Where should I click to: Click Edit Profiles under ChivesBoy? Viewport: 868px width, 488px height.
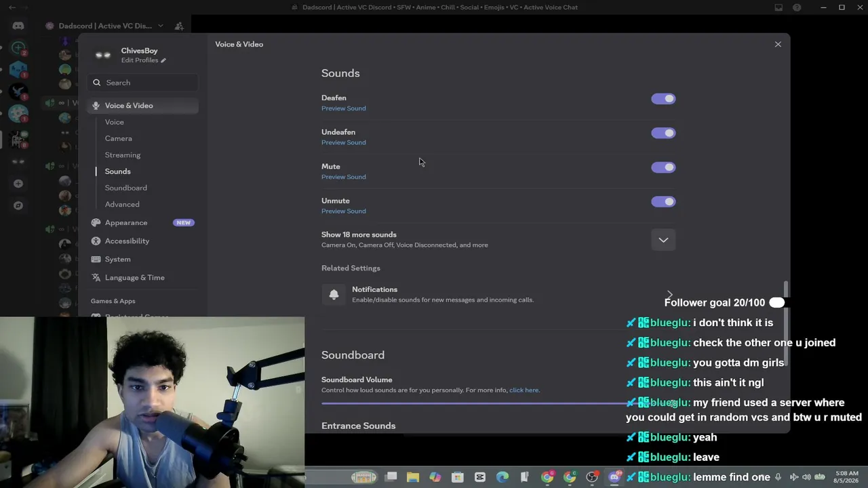tap(140, 60)
